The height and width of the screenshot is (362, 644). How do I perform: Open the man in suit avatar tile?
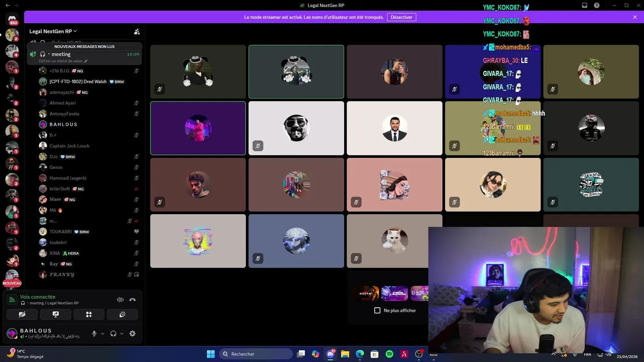(x=394, y=128)
